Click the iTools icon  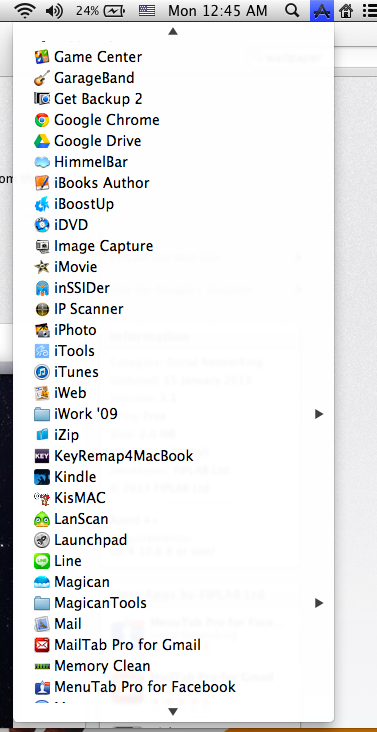pyautogui.click(x=42, y=351)
